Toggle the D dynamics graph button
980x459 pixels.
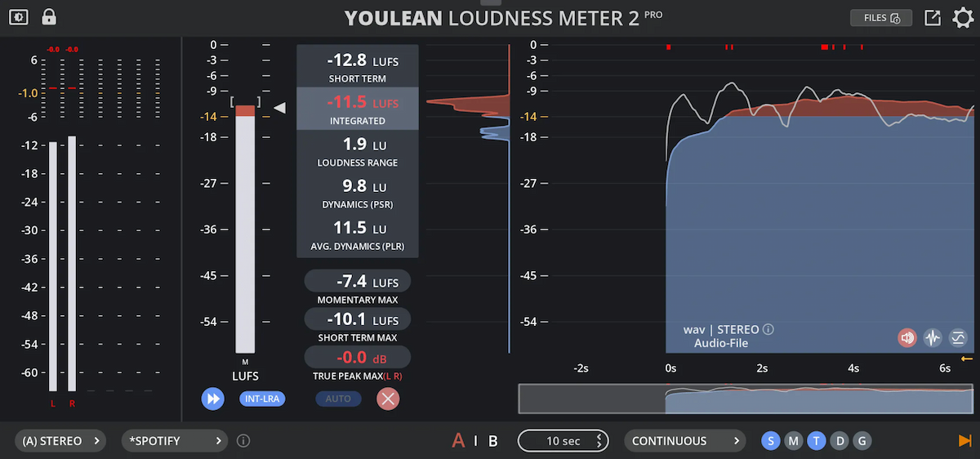pos(839,441)
